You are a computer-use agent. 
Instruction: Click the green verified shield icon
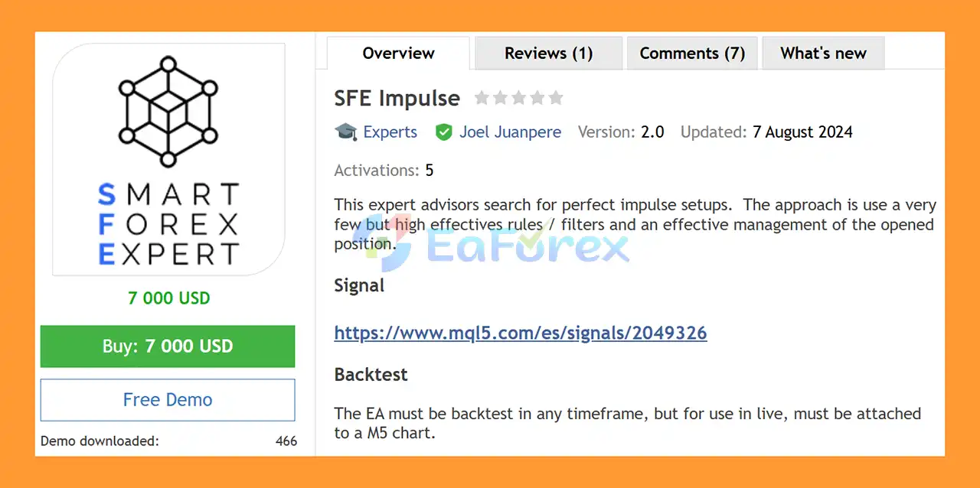click(x=444, y=132)
